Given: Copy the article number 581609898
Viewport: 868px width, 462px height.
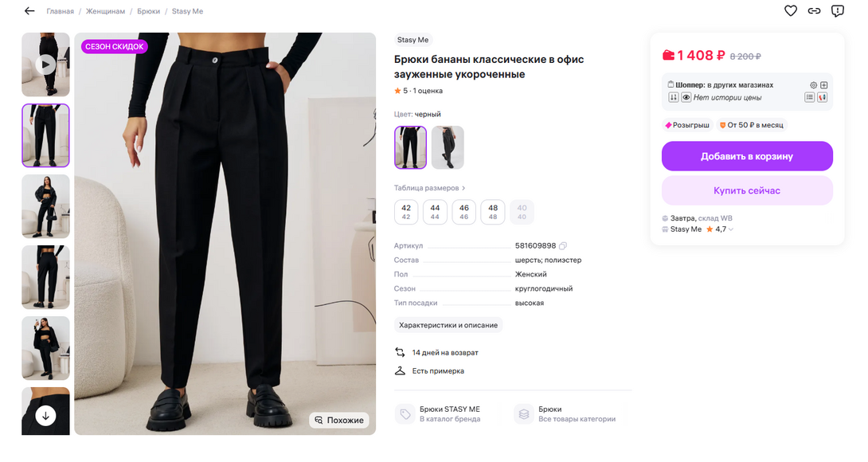Looking at the screenshot, I should coord(563,246).
